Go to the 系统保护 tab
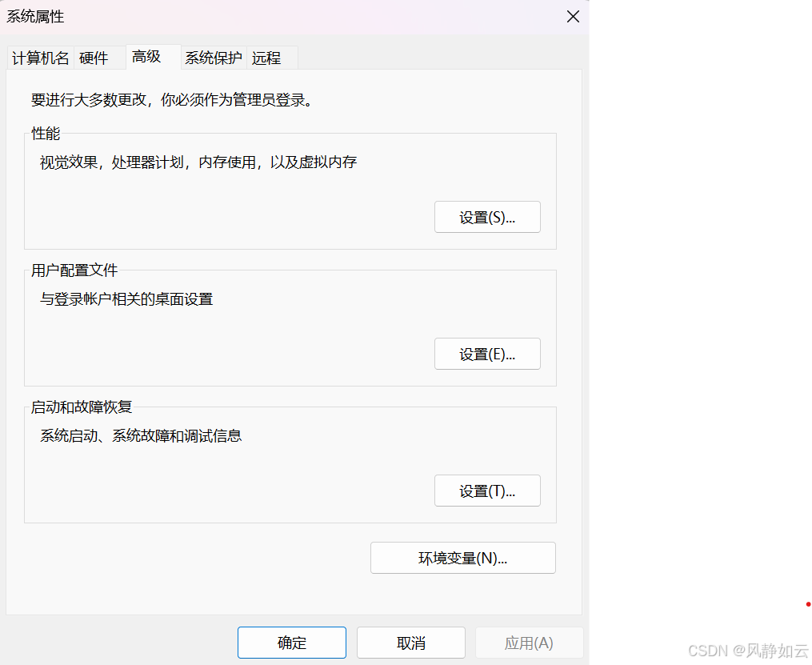This screenshot has width=812, height=665. [x=213, y=58]
